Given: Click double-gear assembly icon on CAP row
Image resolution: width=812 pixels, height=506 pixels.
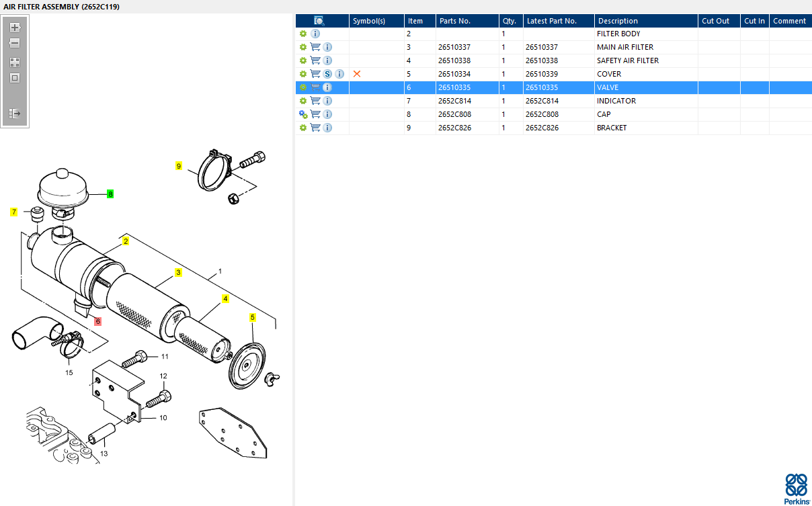Looking at the screenshot, I should pyautogui.click(x=303, y=114).
